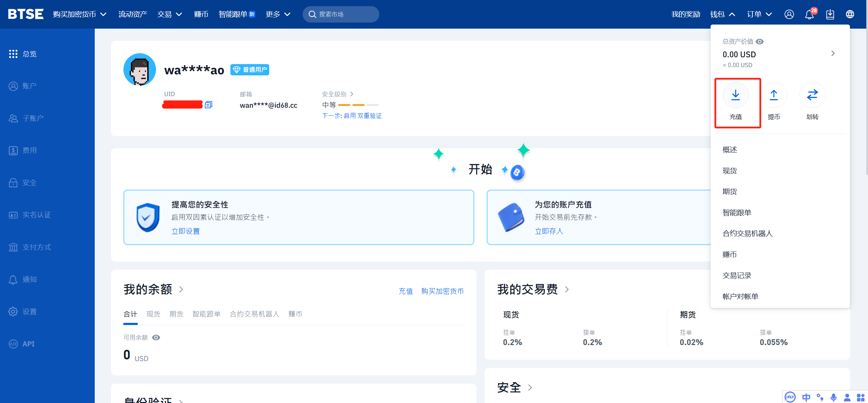This screenshot has width=868, height=403.
Task: Click the 充值 deposit icon
Action: [x=735, y=95]
